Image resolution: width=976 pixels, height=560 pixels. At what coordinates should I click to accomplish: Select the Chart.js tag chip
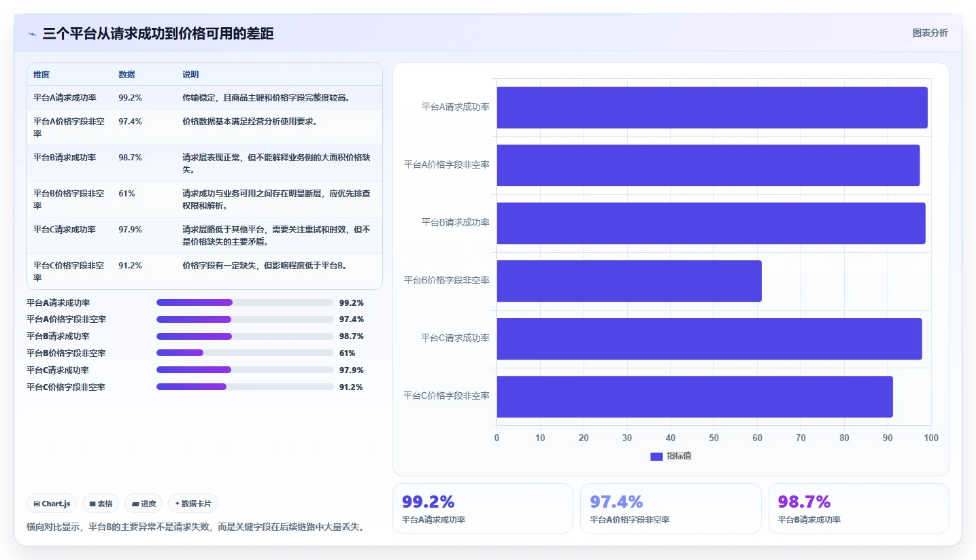52,504
